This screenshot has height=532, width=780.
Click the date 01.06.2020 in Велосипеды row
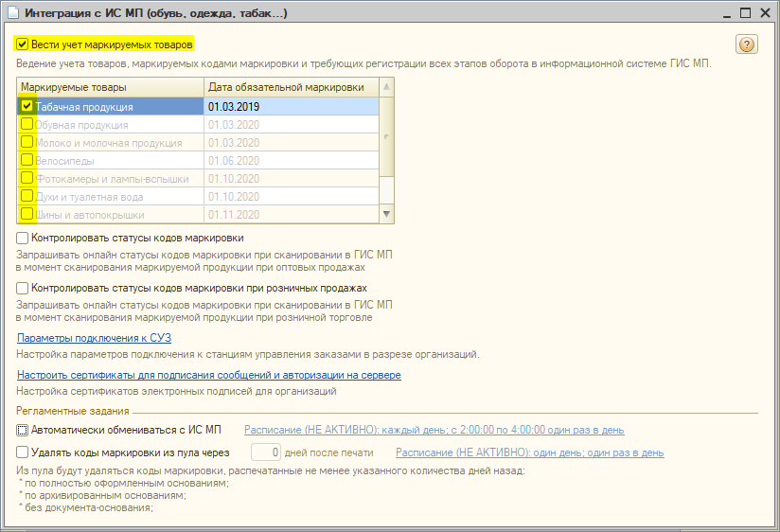pos(292,160)
